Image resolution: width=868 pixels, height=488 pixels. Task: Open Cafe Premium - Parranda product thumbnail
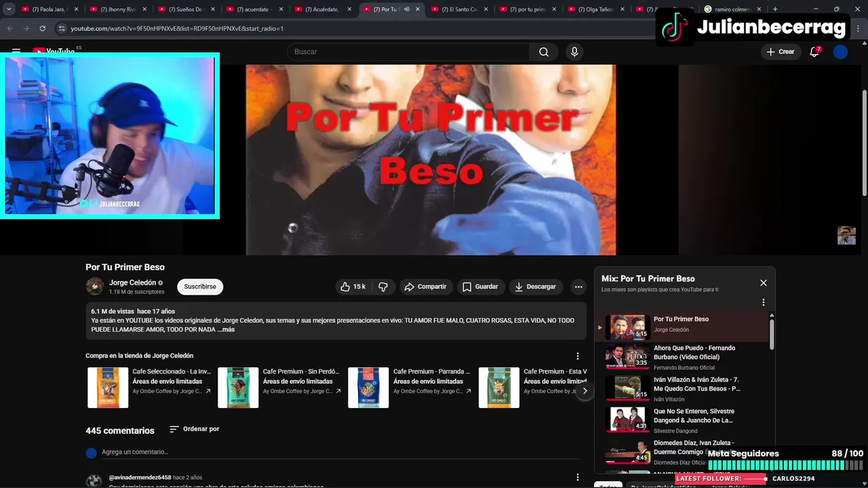click(368, 388)
